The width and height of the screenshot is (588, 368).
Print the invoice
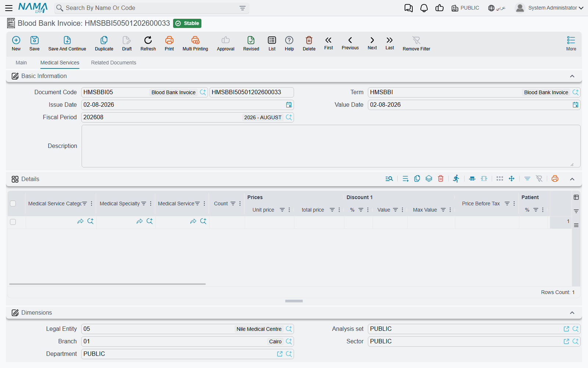(x=169, y=43)
